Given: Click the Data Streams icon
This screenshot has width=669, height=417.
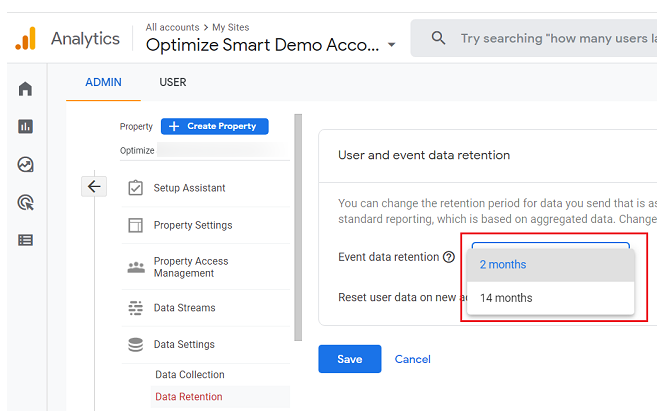Looking at the screenshot, I should click(136, 308).
